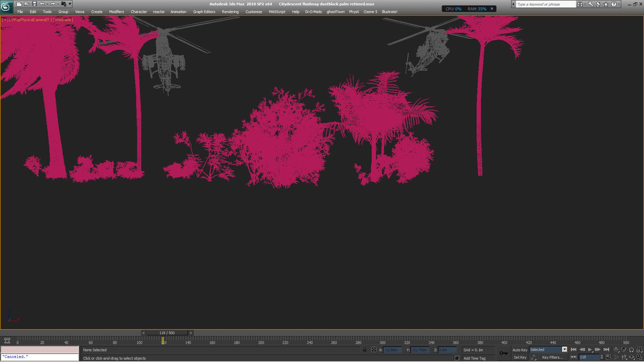Click the Key Filters button
The width and height of the screenshot is (644, 362).
point(552,357)
